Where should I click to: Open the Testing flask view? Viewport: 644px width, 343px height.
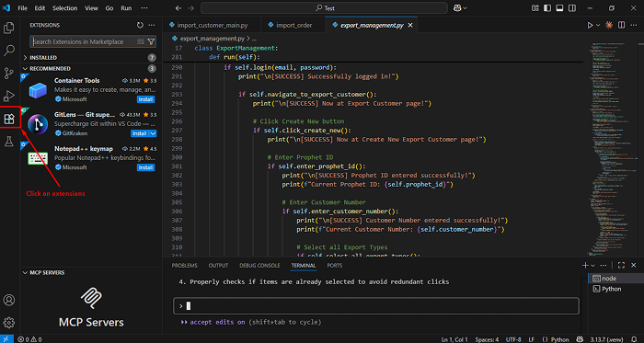tap(9, 142)
